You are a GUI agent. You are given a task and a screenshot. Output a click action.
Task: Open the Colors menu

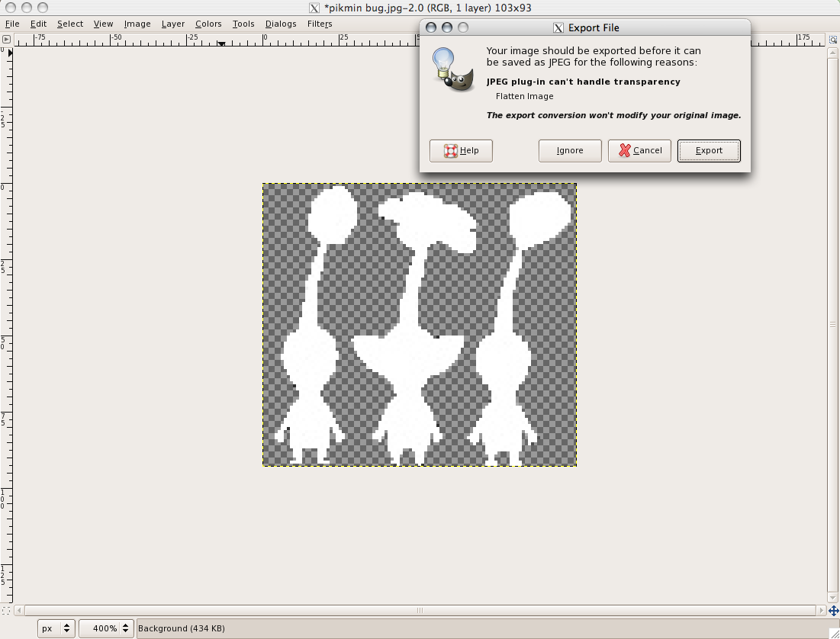pos(208,24)
